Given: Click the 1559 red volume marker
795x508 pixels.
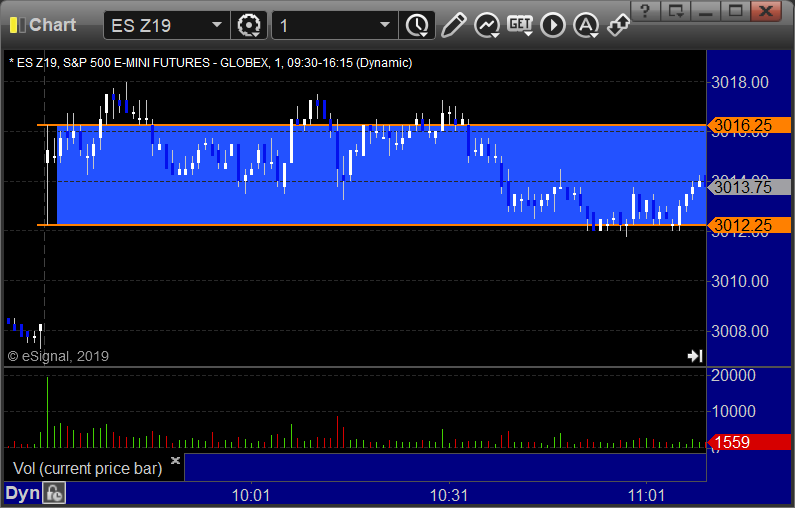Looking at the screenshot, I should click(x=749, y=442).
